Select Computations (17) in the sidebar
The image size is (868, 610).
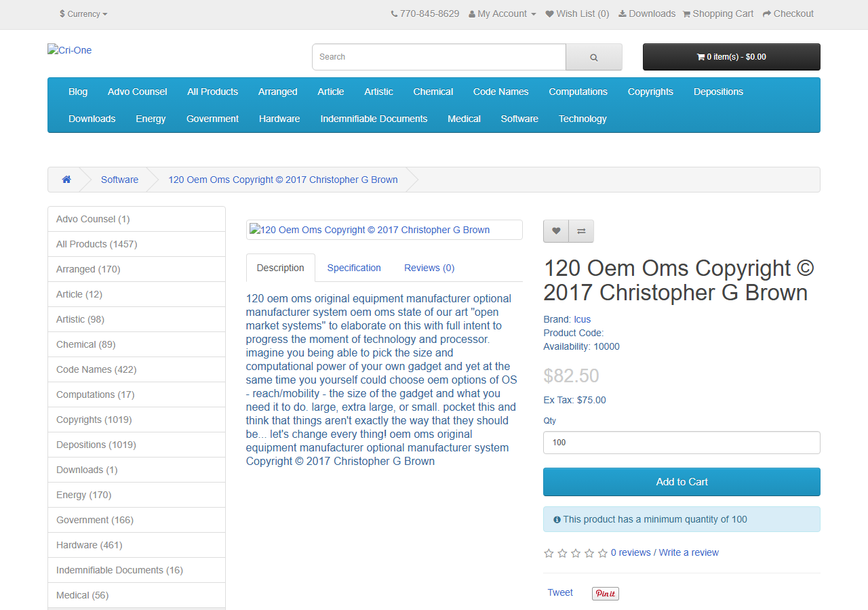tap(136, 394)
